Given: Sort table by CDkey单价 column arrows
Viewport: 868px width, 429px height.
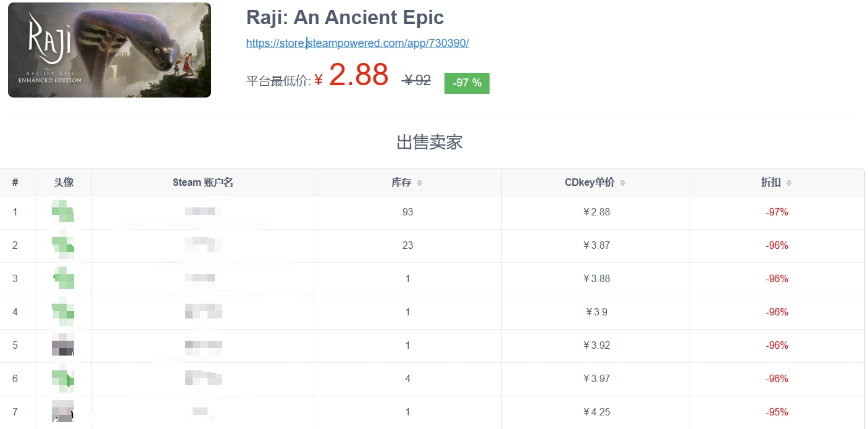Looking at the screenshot, I should coord(622,183).
